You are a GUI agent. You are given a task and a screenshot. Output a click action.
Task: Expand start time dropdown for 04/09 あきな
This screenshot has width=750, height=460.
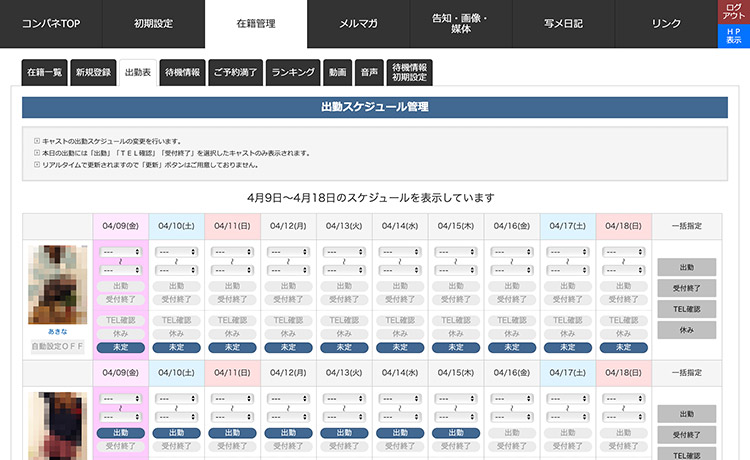pos(121,252)
